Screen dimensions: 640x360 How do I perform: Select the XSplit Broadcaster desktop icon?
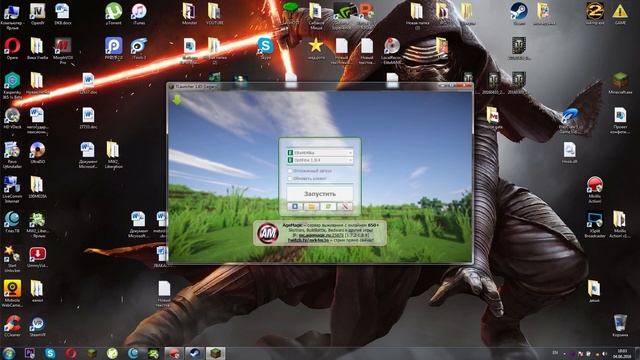[x=595, y=224]
